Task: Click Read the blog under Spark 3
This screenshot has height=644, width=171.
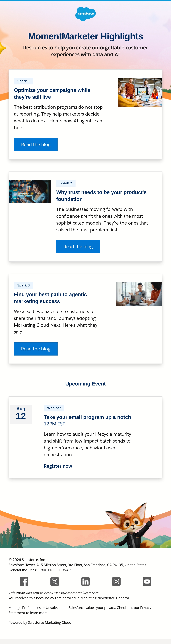Action: pos(36,349)
